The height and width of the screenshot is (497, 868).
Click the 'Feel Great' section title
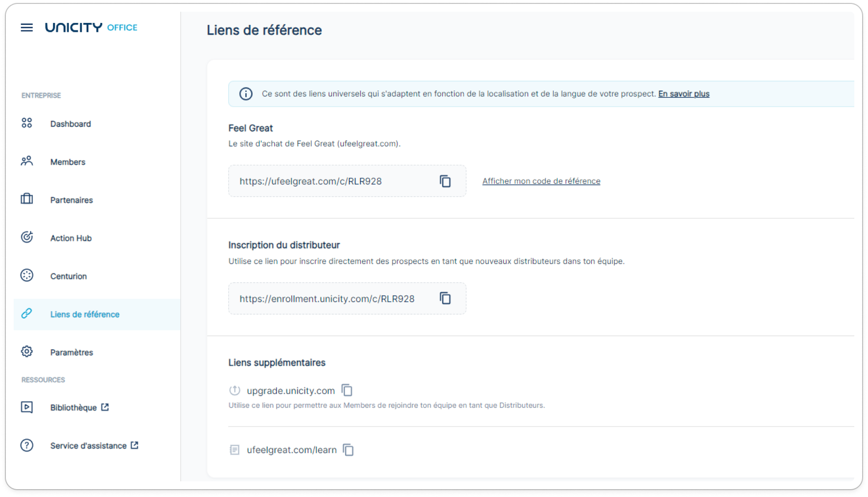251,128
